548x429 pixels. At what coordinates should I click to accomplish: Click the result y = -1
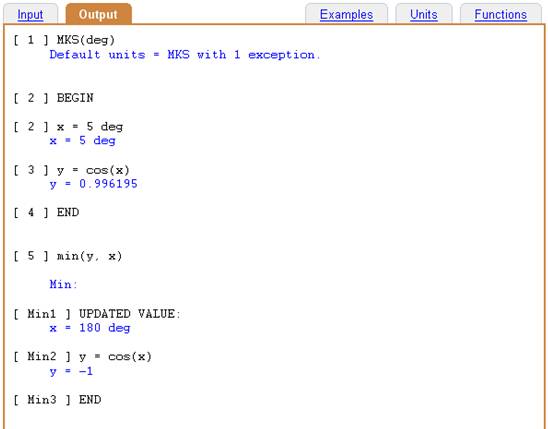pos(71,371)
